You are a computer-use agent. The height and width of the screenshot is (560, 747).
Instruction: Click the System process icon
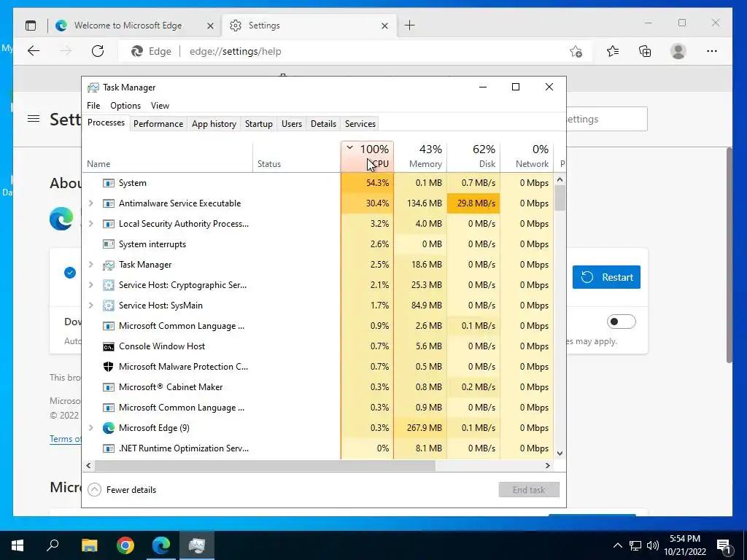[109, 183]
